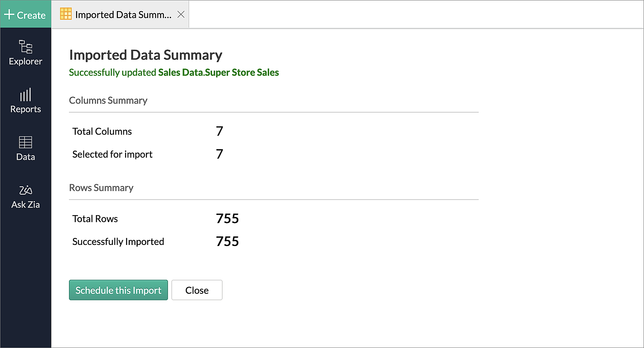Click the Ask Zia label in sidebar
The height and width of the screenshot is (348, 644).
[x=26, y=205]
